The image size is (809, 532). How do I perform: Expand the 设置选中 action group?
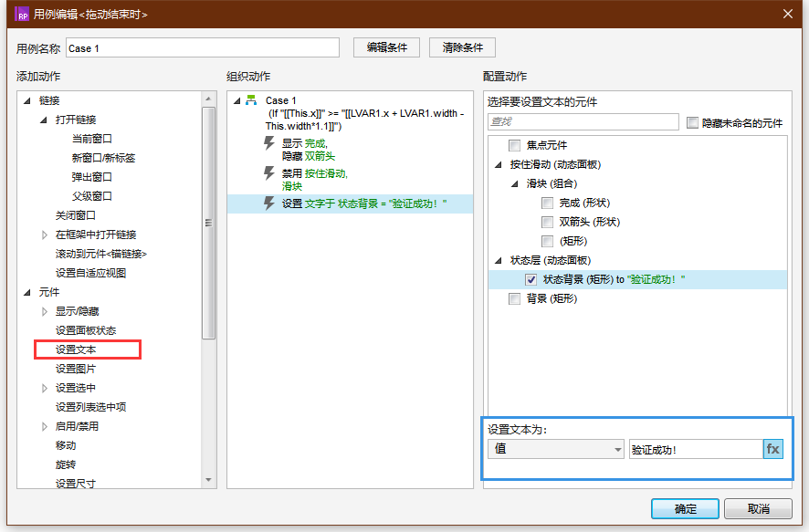click(45, 388)
